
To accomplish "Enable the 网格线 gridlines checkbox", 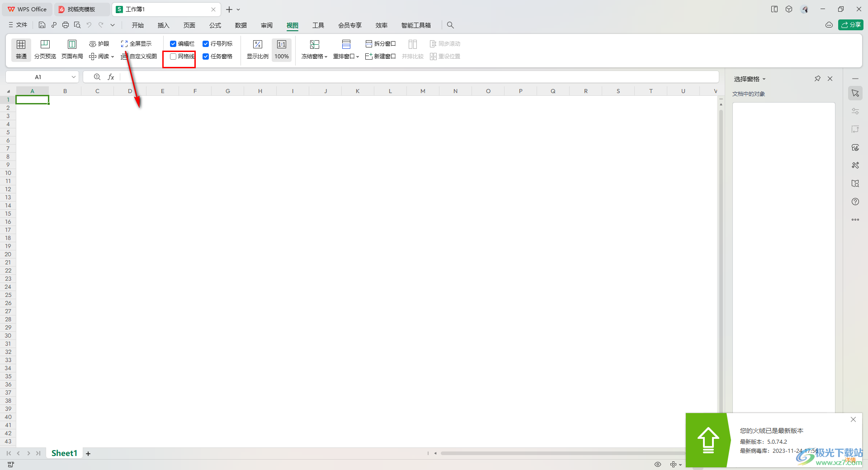I will (x=173, y=56).
